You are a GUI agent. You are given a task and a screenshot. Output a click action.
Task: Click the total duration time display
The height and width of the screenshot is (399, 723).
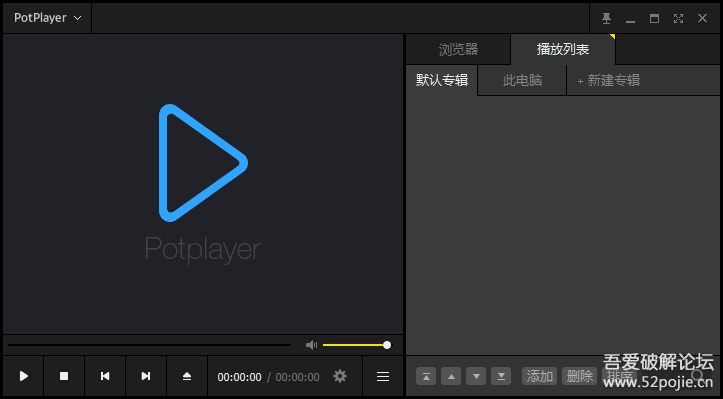[297, 377]
